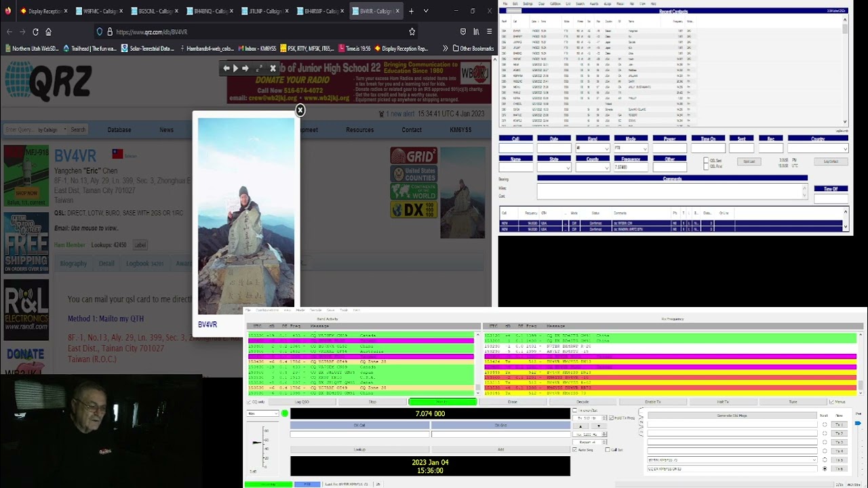Expand lightbox image to full size
868x488 pixels.
[259, 68]
